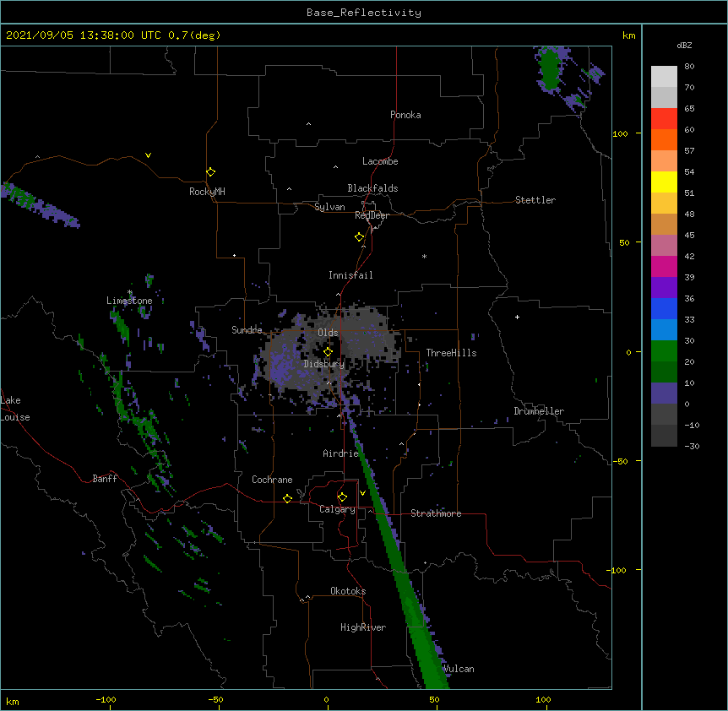This screenshot has height=711, width=728.
Task: Click the white plus marker north of Drumheller
Action: (517, 317)
